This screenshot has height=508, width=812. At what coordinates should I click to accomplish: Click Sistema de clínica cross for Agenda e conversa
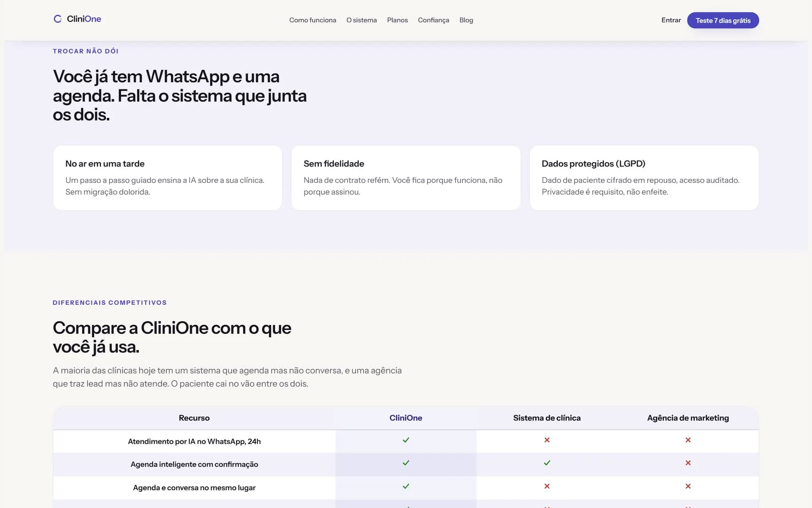point(547,486)
